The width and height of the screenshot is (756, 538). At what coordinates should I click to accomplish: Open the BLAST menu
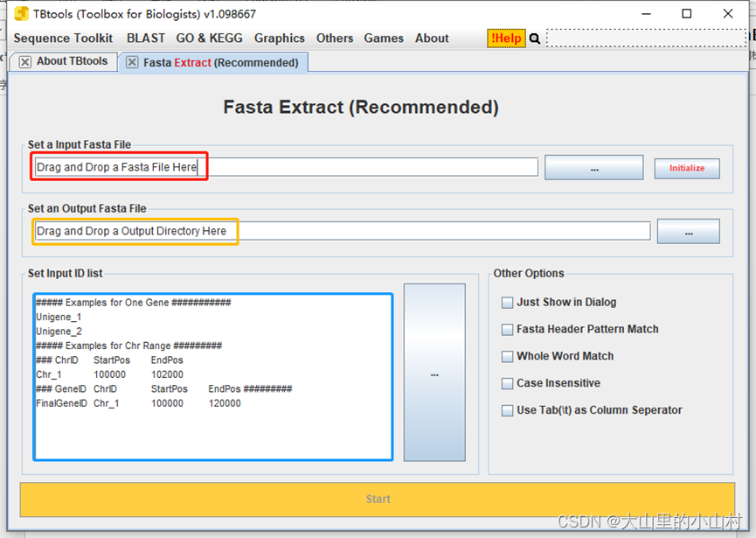point(146,38)
